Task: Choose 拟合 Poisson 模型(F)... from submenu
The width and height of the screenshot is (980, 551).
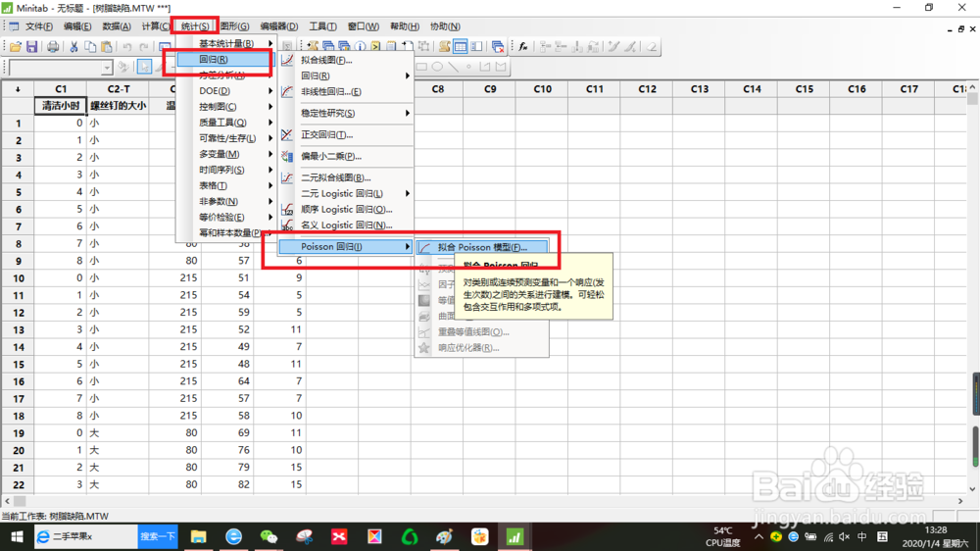Action: click(482, 247)
